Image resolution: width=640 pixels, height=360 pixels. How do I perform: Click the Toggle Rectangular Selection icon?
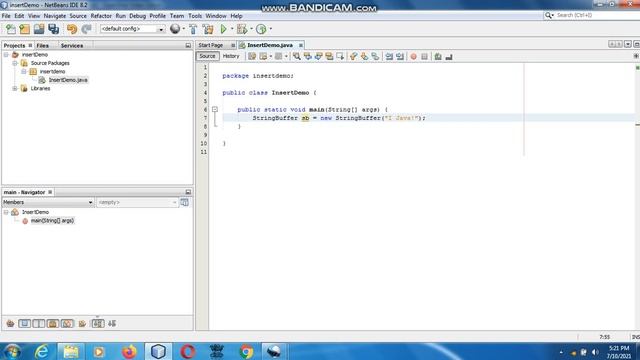click(x=340, y=56)
